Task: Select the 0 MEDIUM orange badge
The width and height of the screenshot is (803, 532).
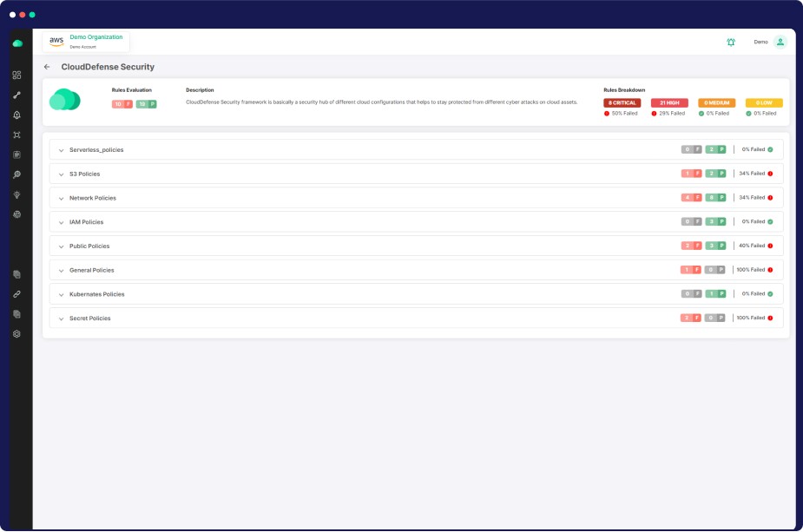Action: coord(716,102)
